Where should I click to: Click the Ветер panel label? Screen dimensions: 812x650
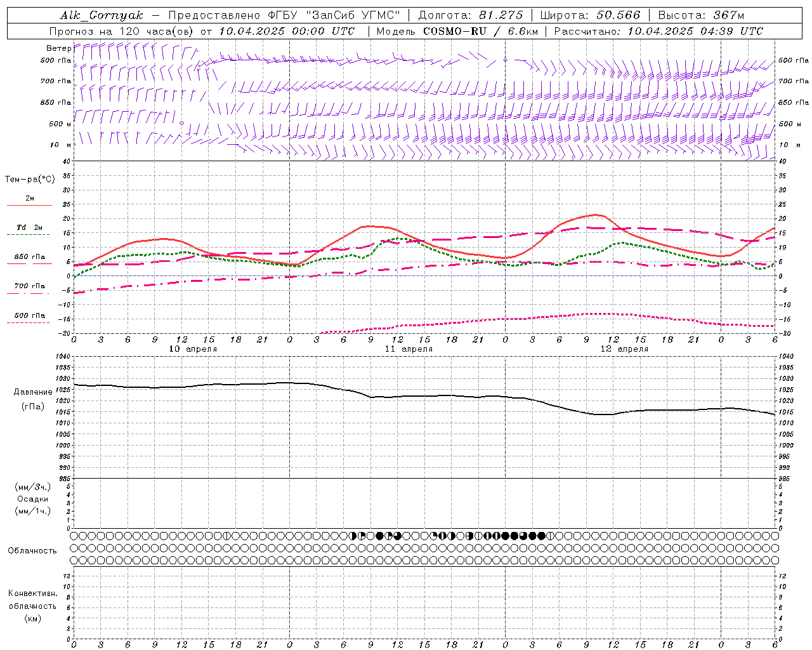pyautogui.click(x=59, y=48)
